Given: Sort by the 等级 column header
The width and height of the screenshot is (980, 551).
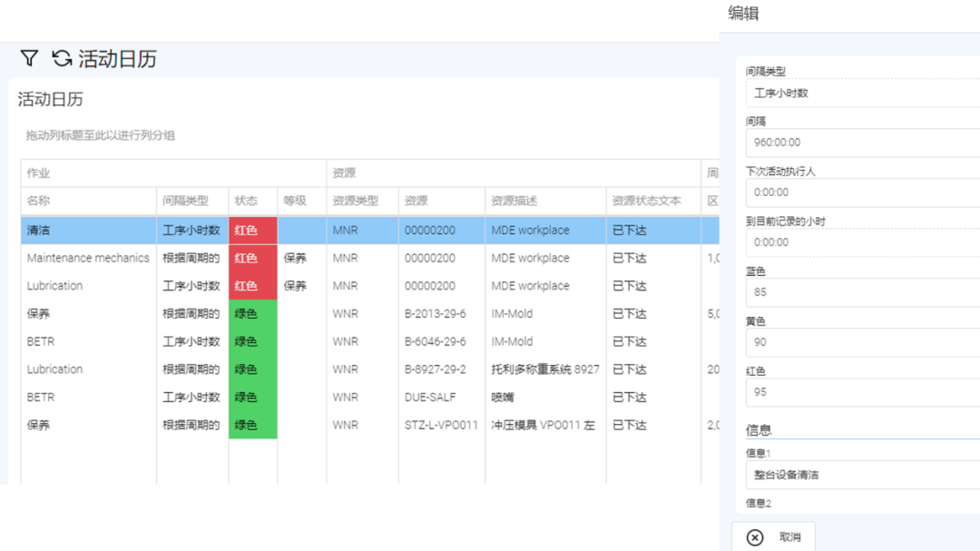Looking at the screenshot, I should tap(302, 201).
